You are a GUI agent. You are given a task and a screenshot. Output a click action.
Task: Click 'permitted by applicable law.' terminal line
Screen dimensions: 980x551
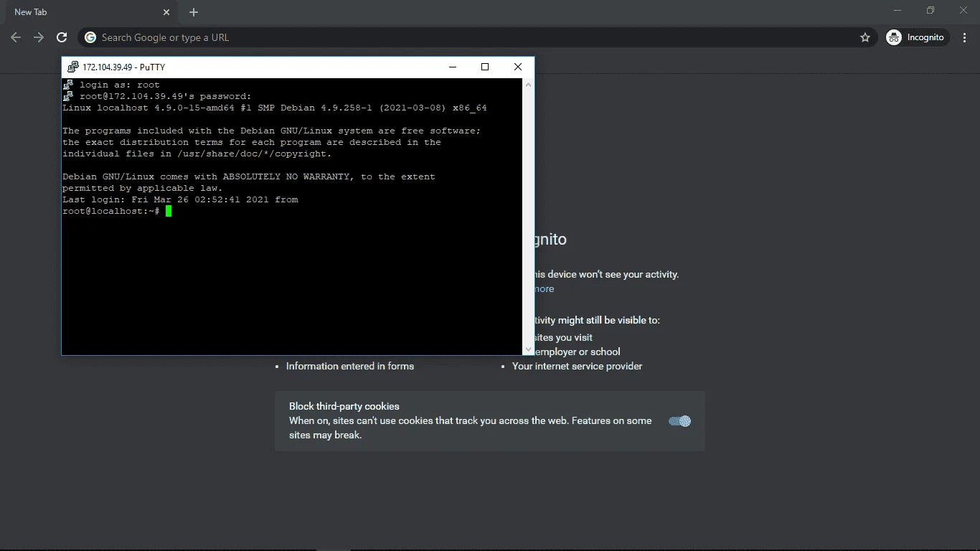click(142, 188)
